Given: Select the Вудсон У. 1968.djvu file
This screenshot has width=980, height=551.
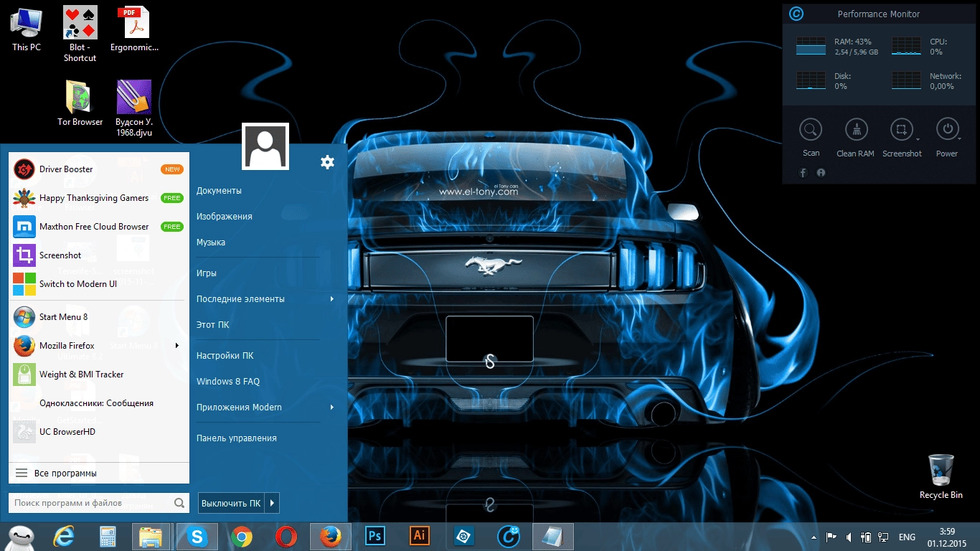Looking at the screenshot, I should [x=134, y=108].
